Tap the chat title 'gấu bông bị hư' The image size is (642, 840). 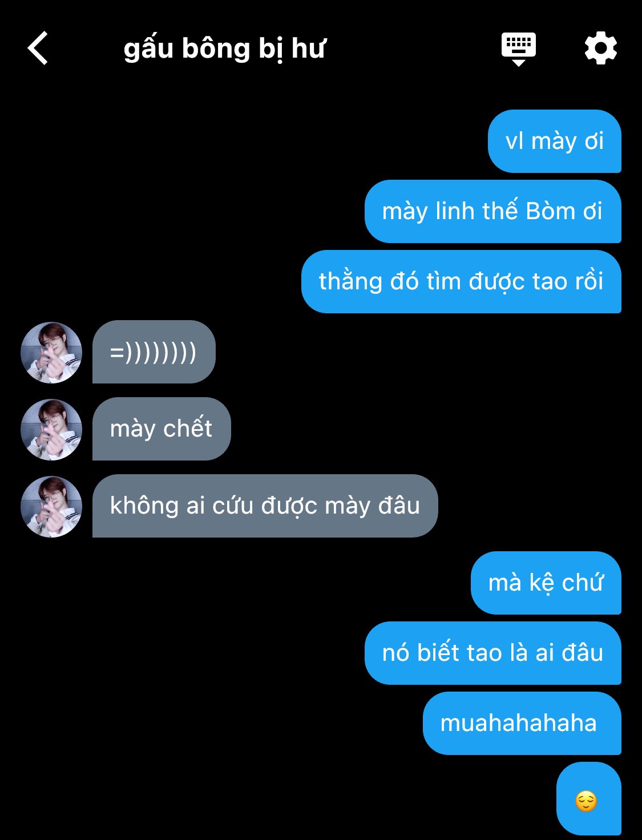coord(224,49)
